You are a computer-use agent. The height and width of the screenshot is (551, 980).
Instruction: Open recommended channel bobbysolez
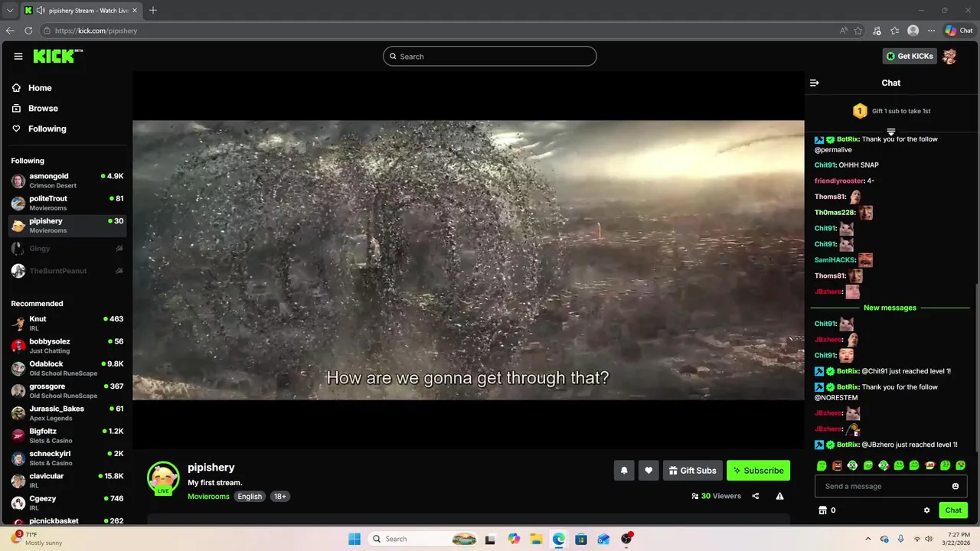67,345
